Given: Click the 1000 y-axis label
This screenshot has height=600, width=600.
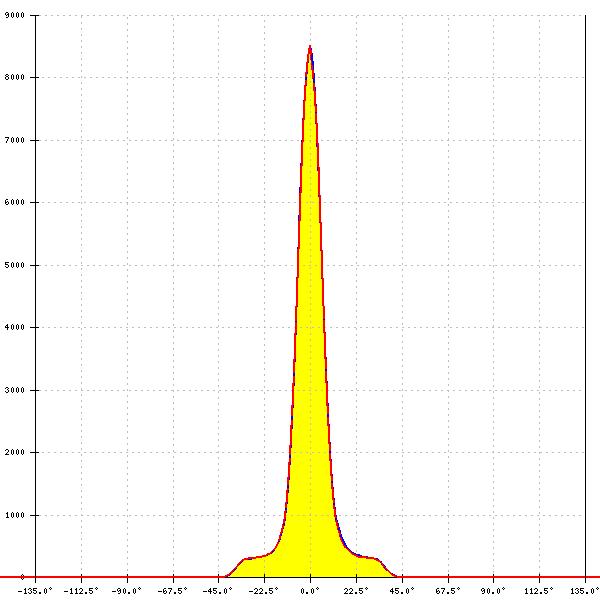Looking at the screenshot, I should point(15,515).
